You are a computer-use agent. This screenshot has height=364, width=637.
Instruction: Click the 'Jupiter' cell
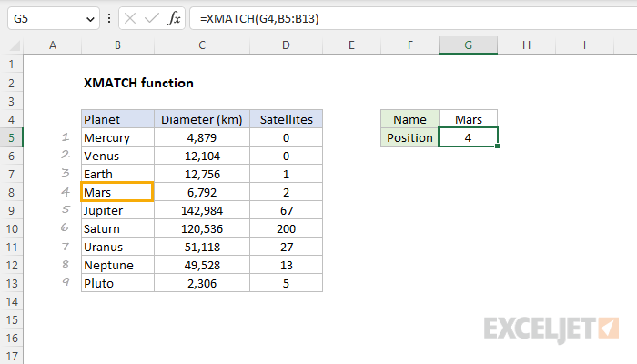pos(117,210)
